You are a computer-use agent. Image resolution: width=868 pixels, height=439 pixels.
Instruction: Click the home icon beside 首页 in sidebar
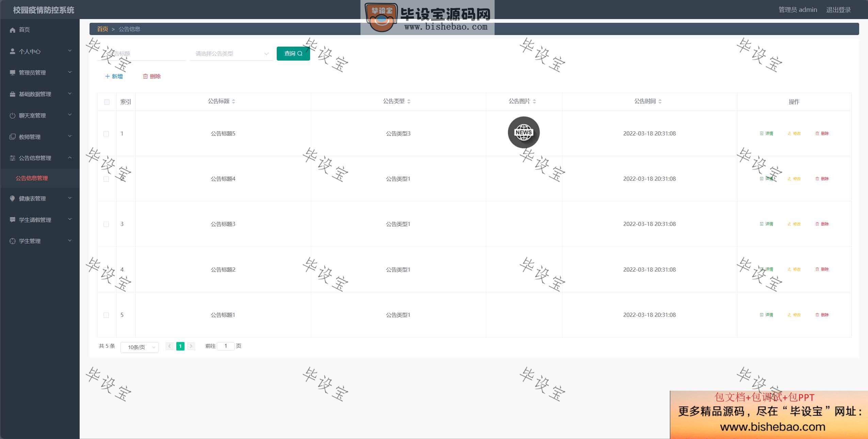pyautogui.click(x=13, y=30)
